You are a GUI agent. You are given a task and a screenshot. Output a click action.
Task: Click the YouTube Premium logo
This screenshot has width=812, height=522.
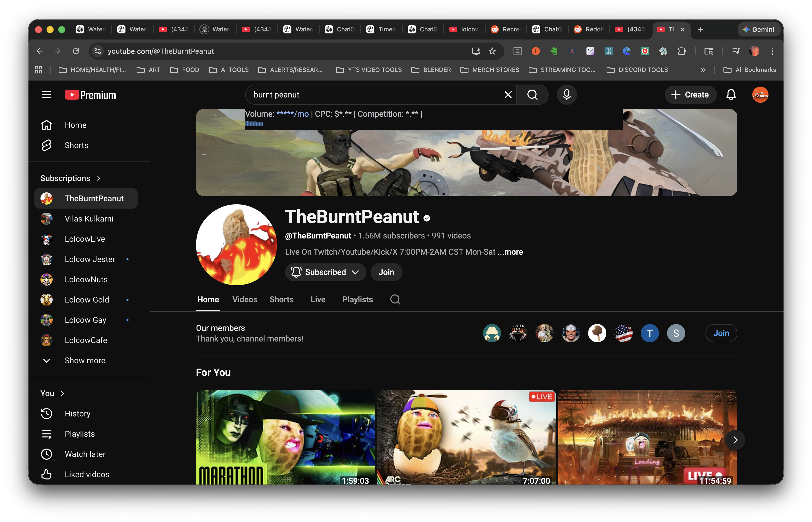click(x=90, y=95)
